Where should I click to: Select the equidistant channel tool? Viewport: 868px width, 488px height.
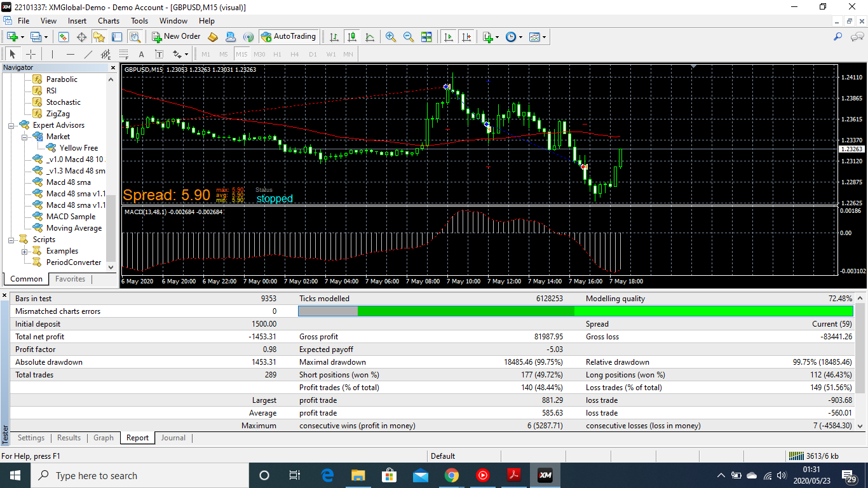(x=105, y=54)
